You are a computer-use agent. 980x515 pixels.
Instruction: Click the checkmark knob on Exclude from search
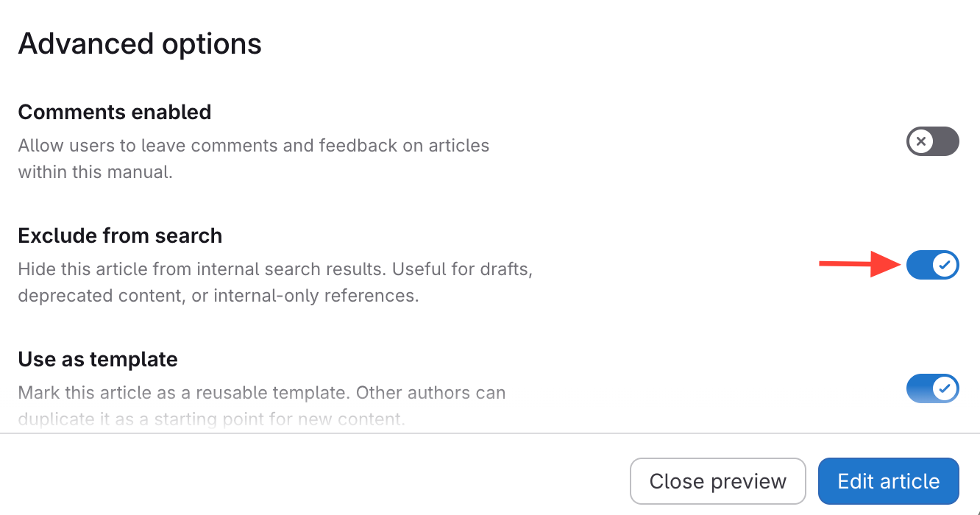945,265
